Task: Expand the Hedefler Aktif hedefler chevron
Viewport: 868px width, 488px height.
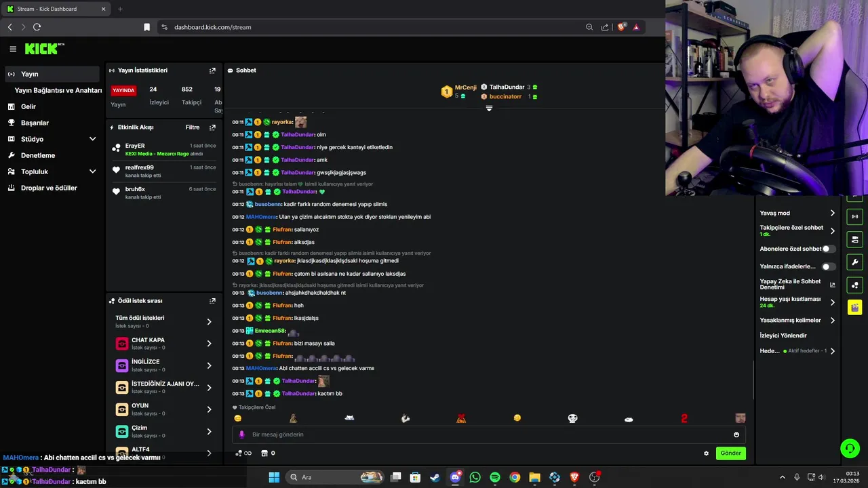Action: pos(833,351)
